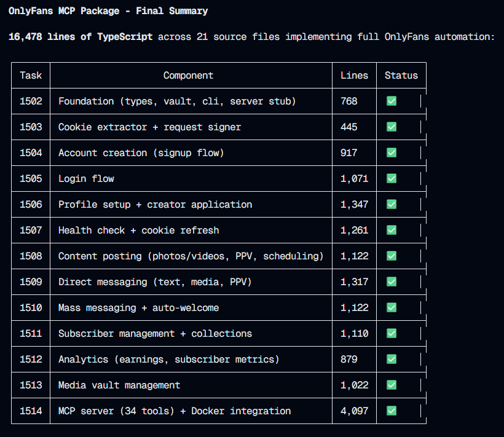This screenshot has height=437, width=504.
Task: Click green checkmark for Mass messaging row
Action: click(392, 307)
